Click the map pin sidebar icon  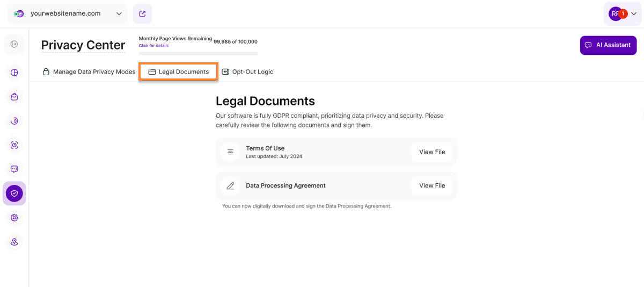coord(14,242)
